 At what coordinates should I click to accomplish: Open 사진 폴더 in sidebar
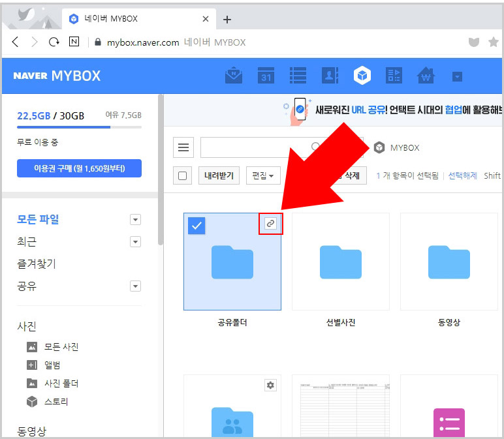click(53, 384)
